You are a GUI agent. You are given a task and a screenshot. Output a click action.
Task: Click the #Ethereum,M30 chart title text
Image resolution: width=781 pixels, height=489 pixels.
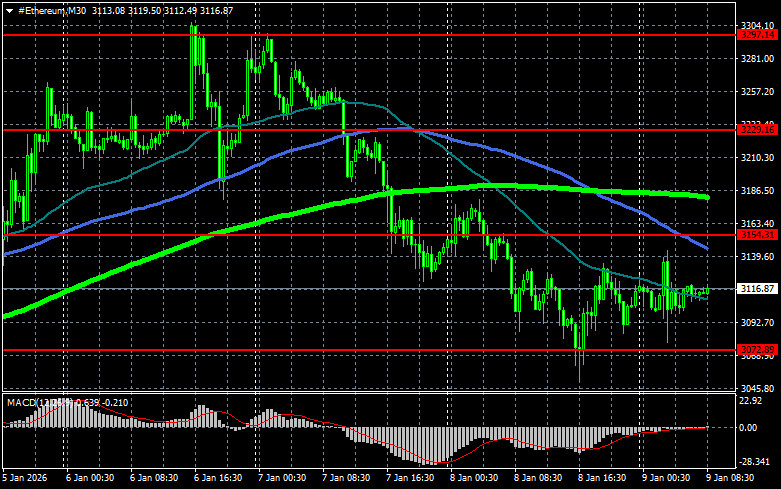point(52,10)
